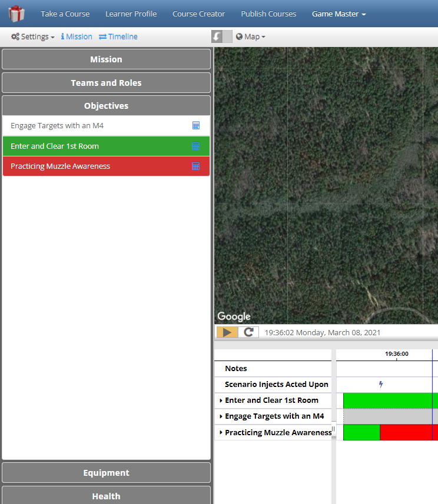Screen dimensions: 438x504
Task: Click the gray Engage Targets timeline bar
Action: [x=390, y=416]
